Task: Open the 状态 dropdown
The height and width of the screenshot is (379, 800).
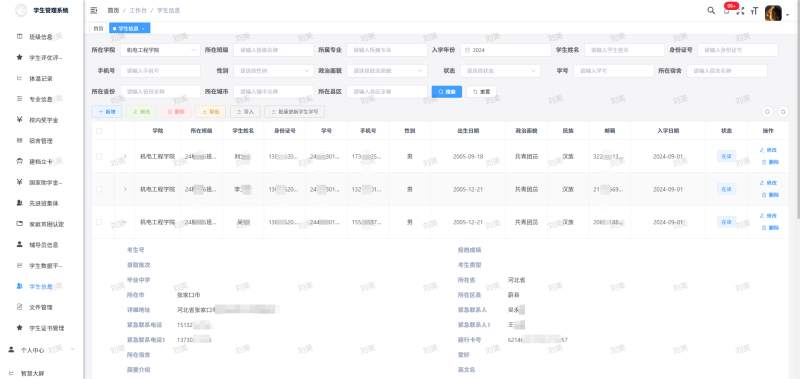Action: (500, 71)
